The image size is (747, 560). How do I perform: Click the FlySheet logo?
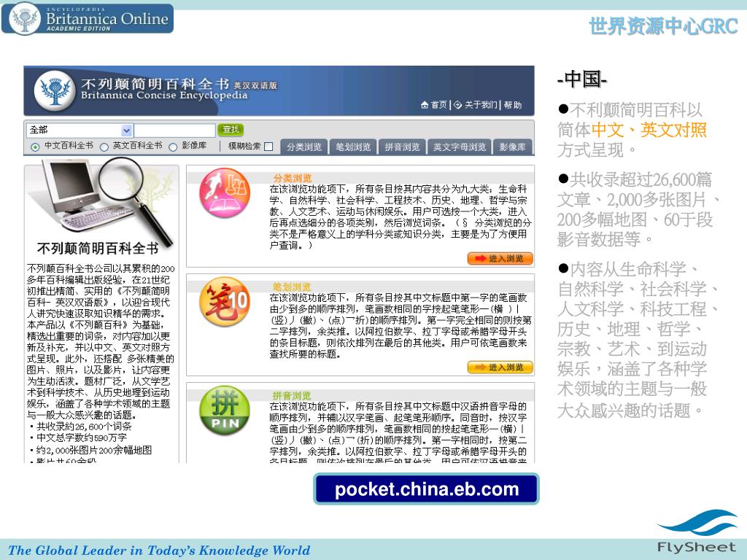697,532
